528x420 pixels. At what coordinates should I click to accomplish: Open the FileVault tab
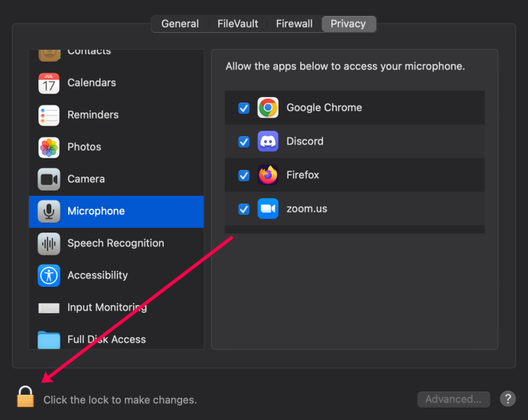[238, 24]
